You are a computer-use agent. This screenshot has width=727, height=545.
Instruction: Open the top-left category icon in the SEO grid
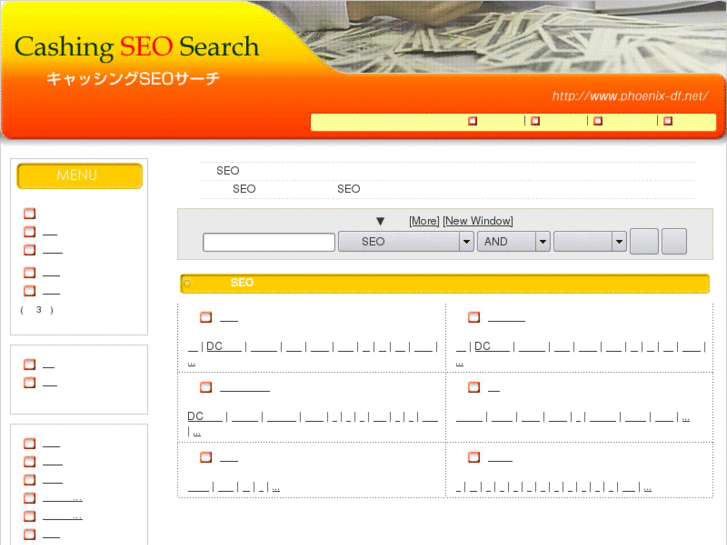click(206, 317)
